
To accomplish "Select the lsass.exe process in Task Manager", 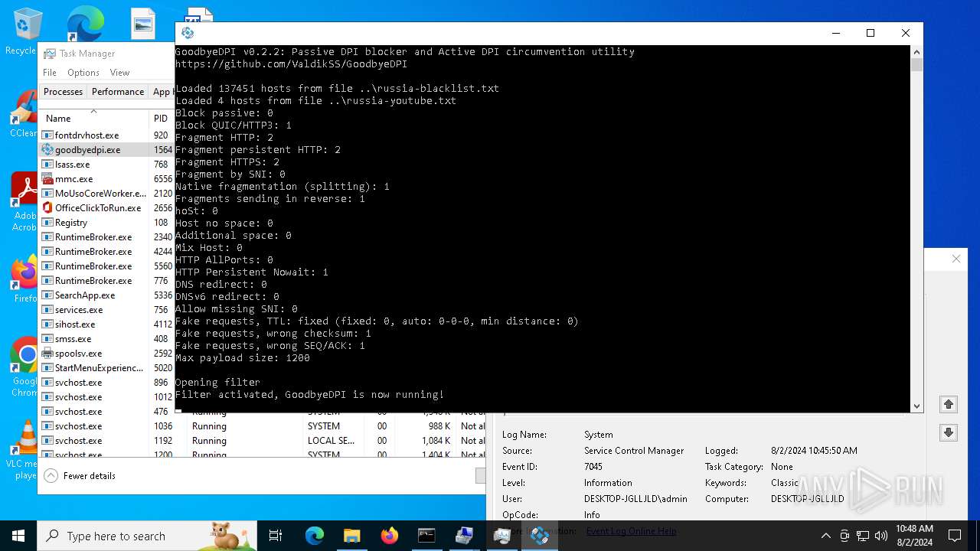I will coord(106,165).
